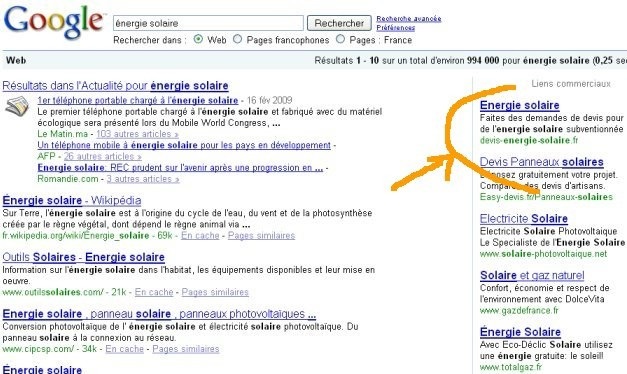Viewport: 627px width, 374px height.
Task: Open the 1er téléphone portable chargé article
Action: click(138, 100)
